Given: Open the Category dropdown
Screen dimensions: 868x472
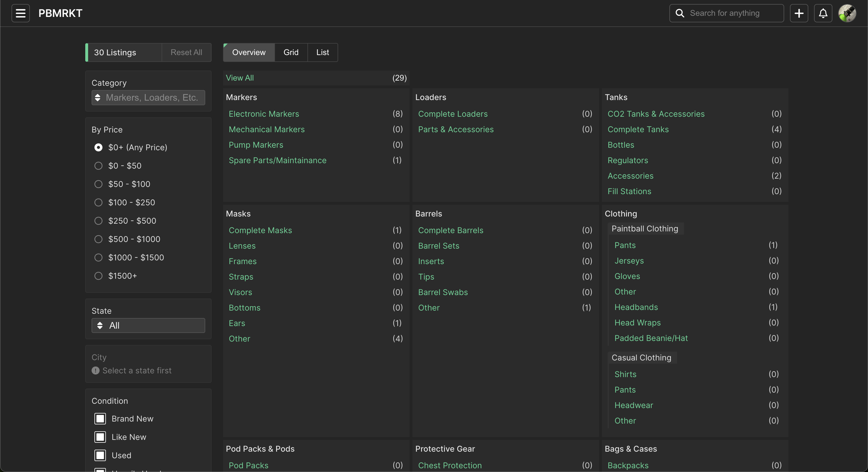Looking at the screenshot, I should pos(148,97).
